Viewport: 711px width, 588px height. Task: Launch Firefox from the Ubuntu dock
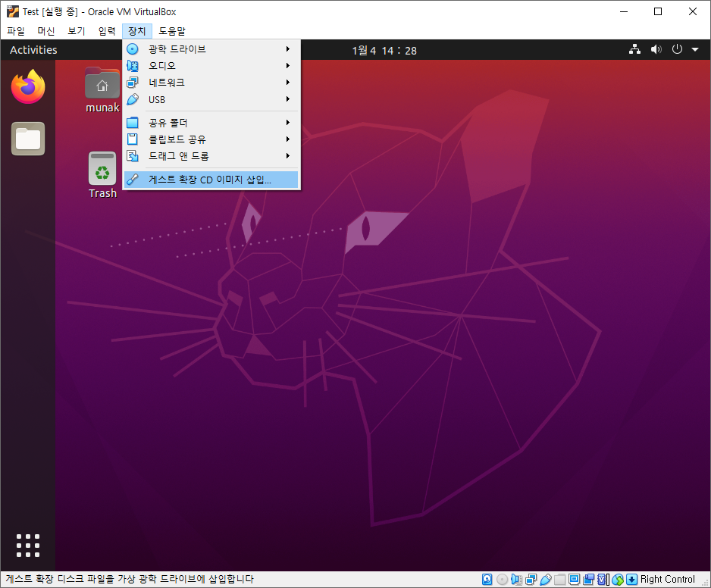[28, 86]
